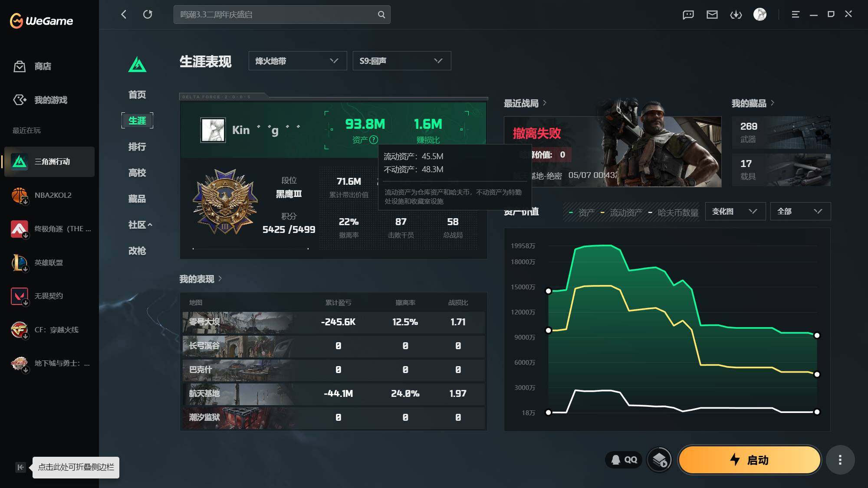Image resolution: width=868 pixels, height=488 pixels.
Task: Select the NBA2KOL2 game icon
Action: [20, 195]
